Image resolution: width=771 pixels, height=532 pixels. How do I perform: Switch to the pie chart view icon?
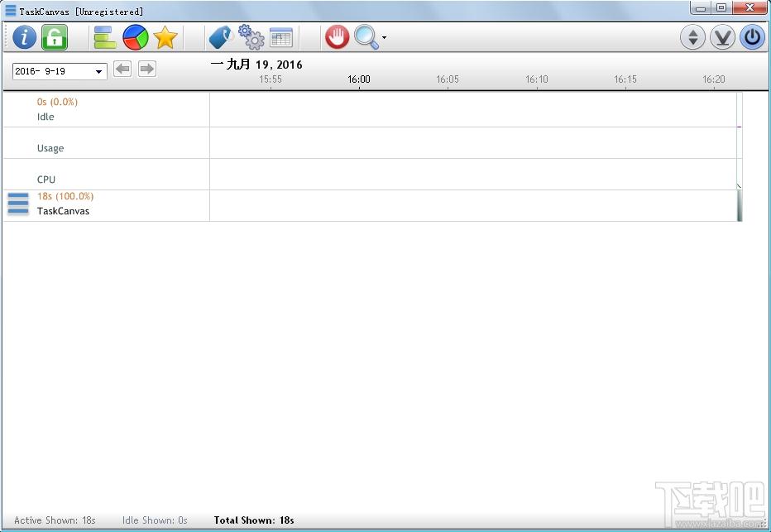[136, 37]
